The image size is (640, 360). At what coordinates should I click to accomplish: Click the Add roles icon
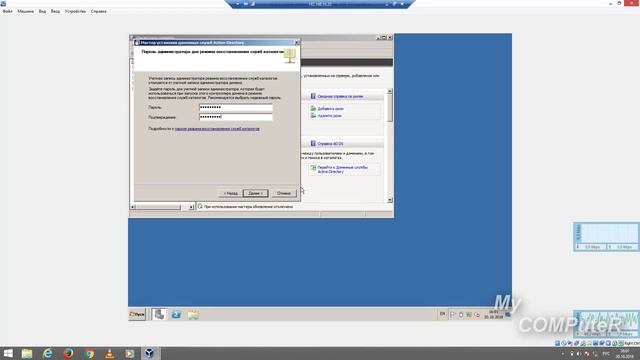tap(313, 109)
